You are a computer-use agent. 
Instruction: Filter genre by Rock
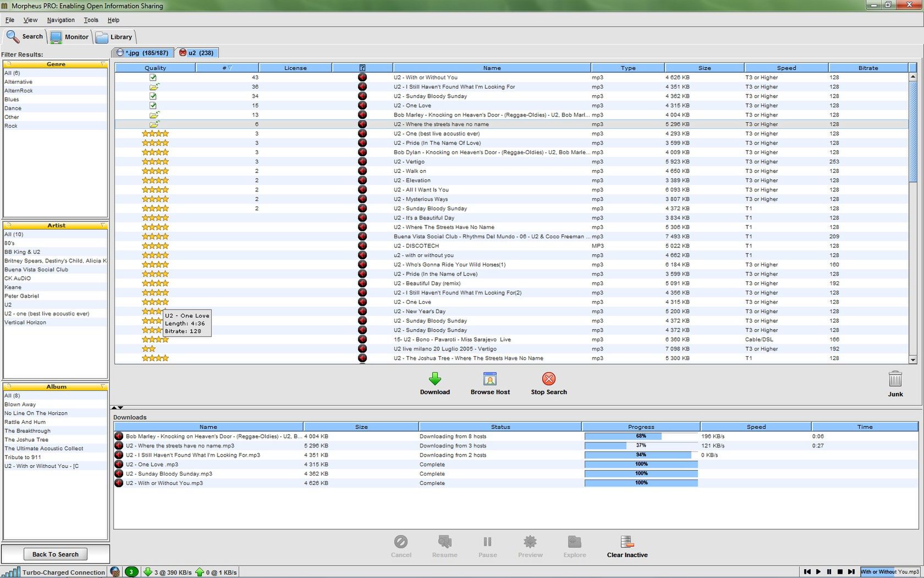point(11,126)
